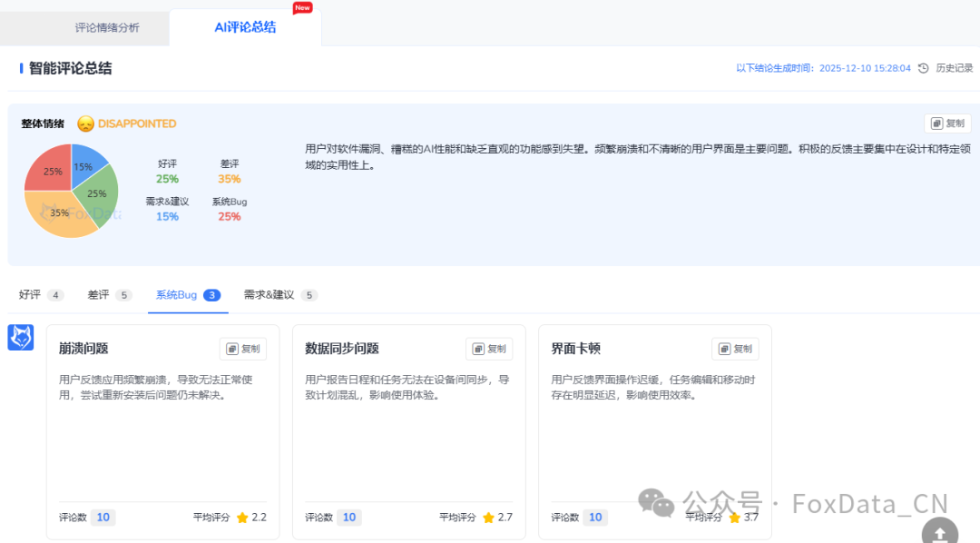Screen dimensions: 980x543
Task: Switch to the 评论情绪分析 tab
Action: [107, 29]
